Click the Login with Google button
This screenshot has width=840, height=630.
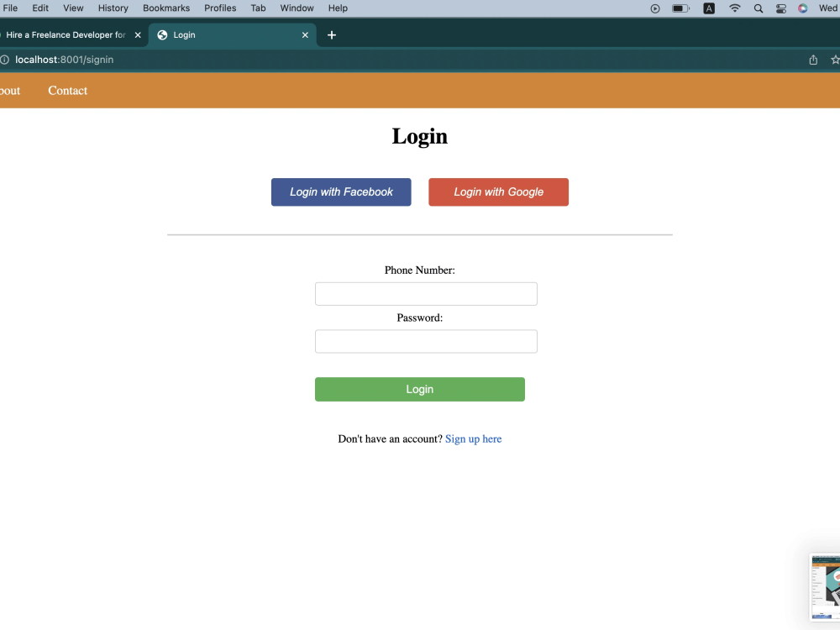click(498, 192)
